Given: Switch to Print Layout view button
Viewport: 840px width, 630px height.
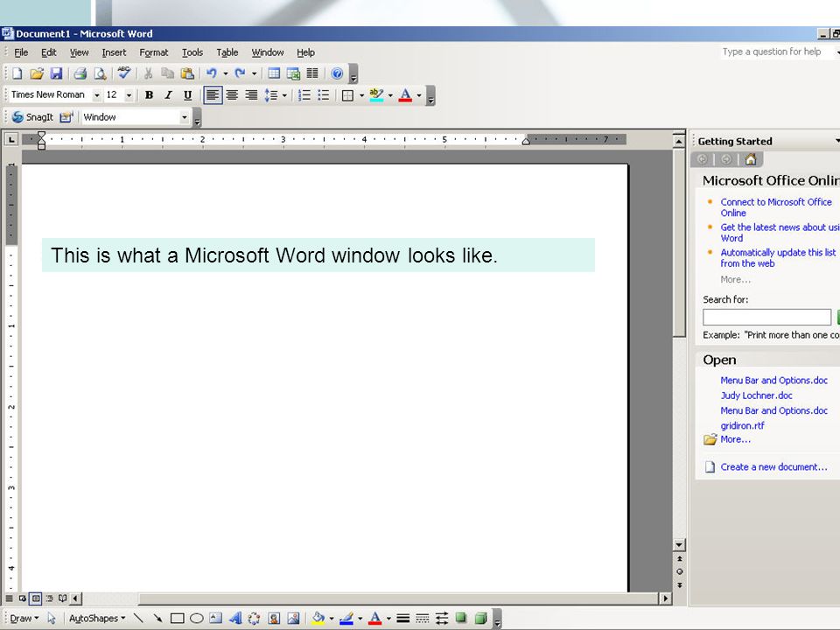Looking at the screenshot, I should (35, 598).
